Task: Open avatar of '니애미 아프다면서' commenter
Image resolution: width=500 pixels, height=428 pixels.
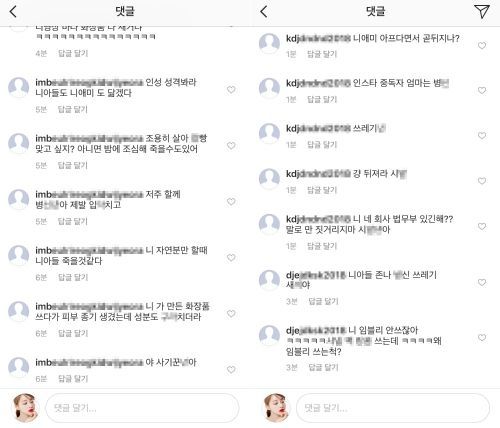Action: point(269,43)
